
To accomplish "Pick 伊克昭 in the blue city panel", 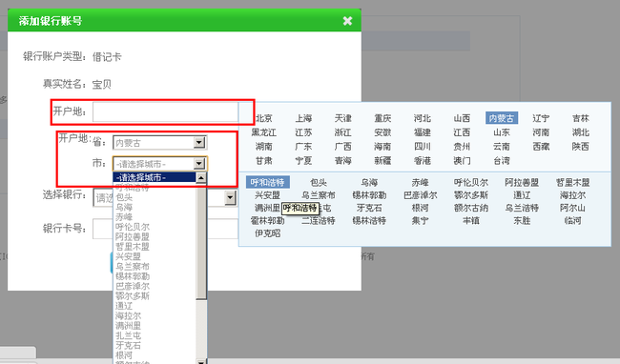I will pos(268,233).
